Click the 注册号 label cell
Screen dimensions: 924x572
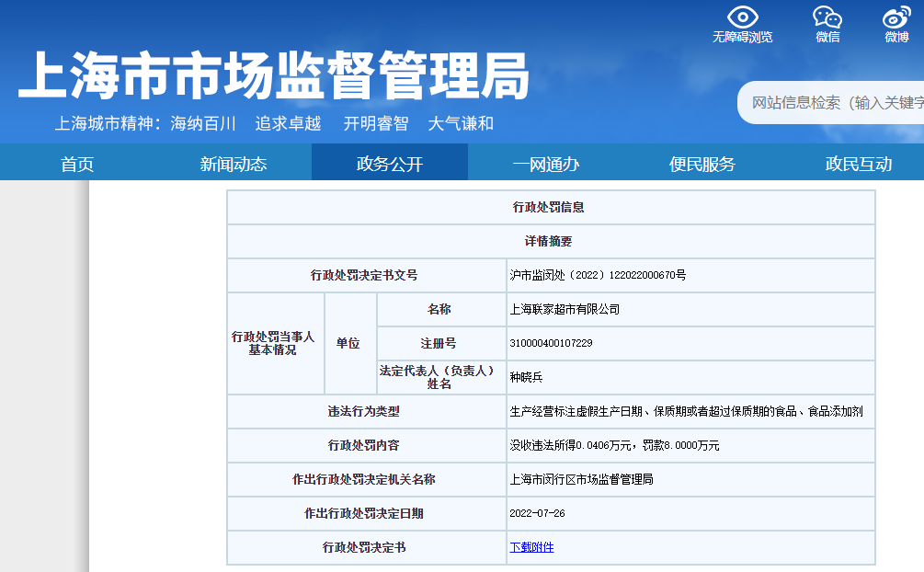click(441, 343)
